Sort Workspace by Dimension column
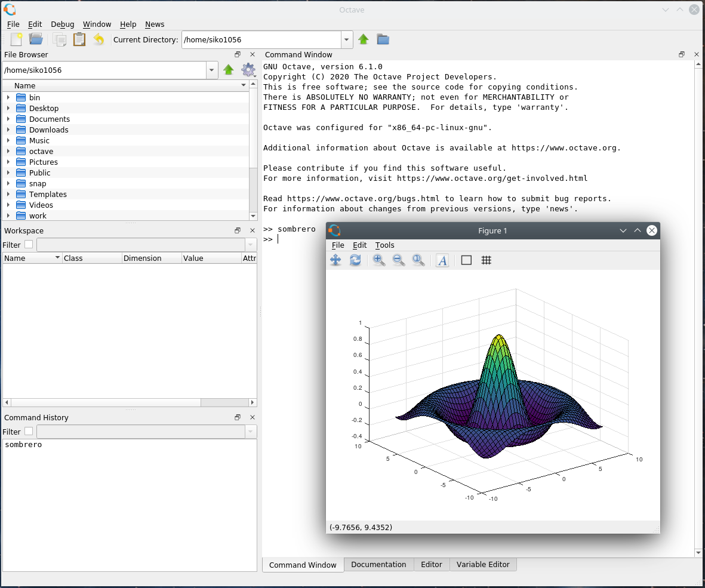705x588 pixels. (x=152, y=258)
